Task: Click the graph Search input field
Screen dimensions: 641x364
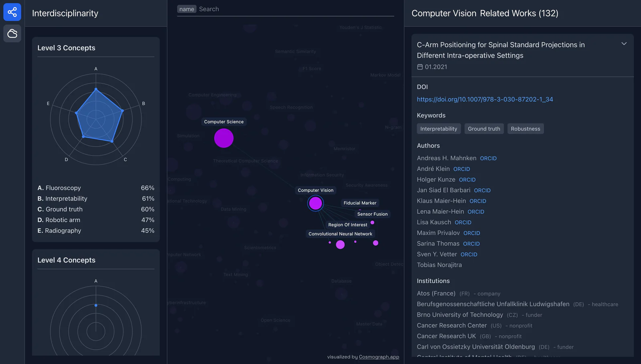Action: (296, 9)
